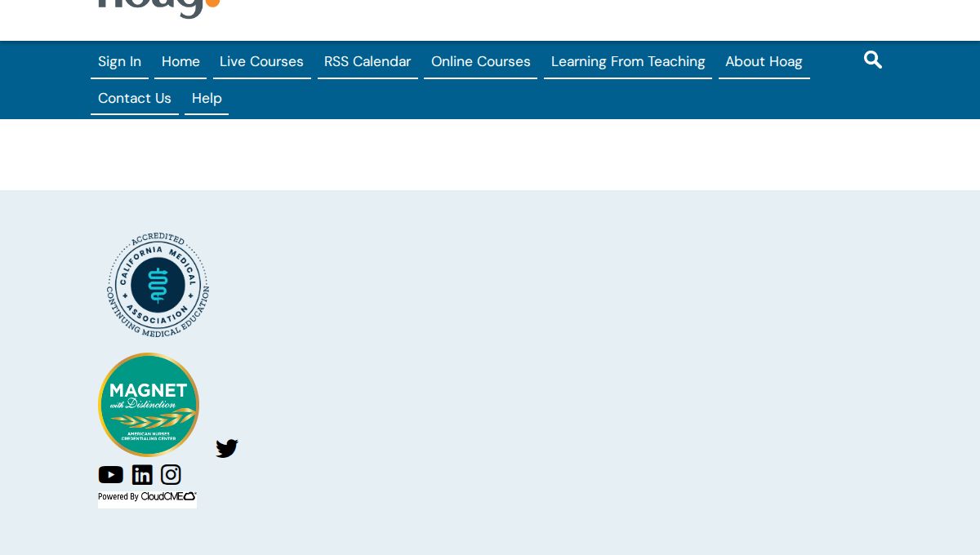Viewport: 980px width, 555px height.
Task: Open the search magnifier icon
Action: click(872, 60)
